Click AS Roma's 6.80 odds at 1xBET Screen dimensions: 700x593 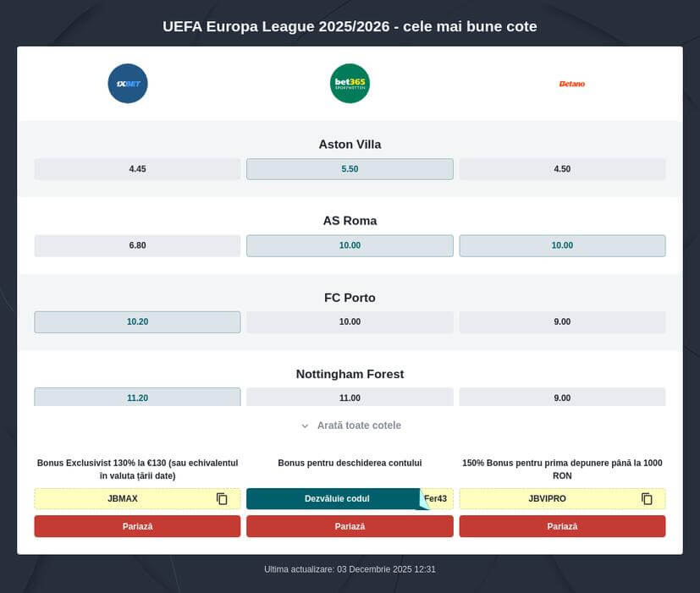click(x=136, y=245)
